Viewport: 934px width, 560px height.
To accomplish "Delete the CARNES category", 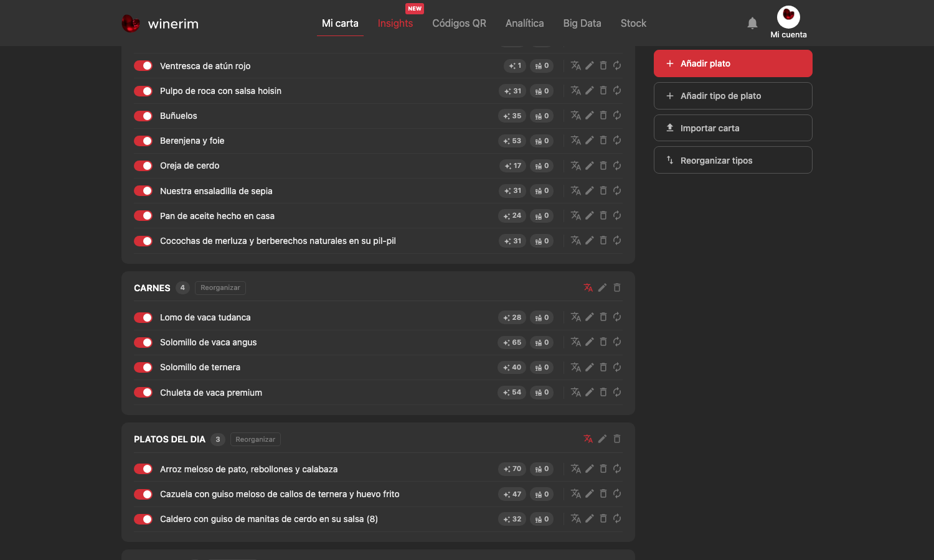I will click(617, 287).
